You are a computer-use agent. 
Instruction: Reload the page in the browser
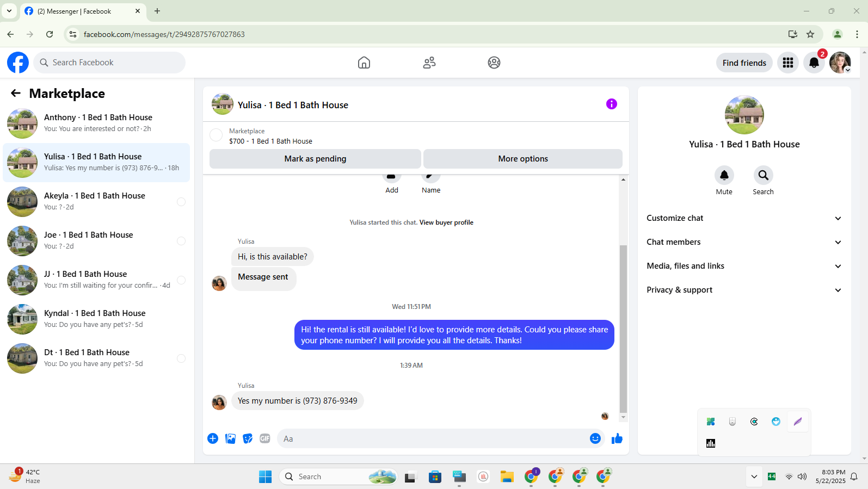point(50,34)
